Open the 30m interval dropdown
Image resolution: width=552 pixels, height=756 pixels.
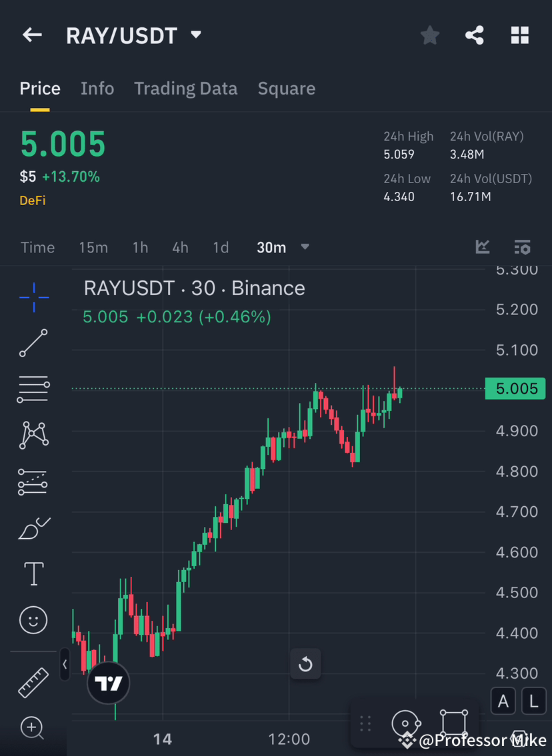tap(283, 246)
